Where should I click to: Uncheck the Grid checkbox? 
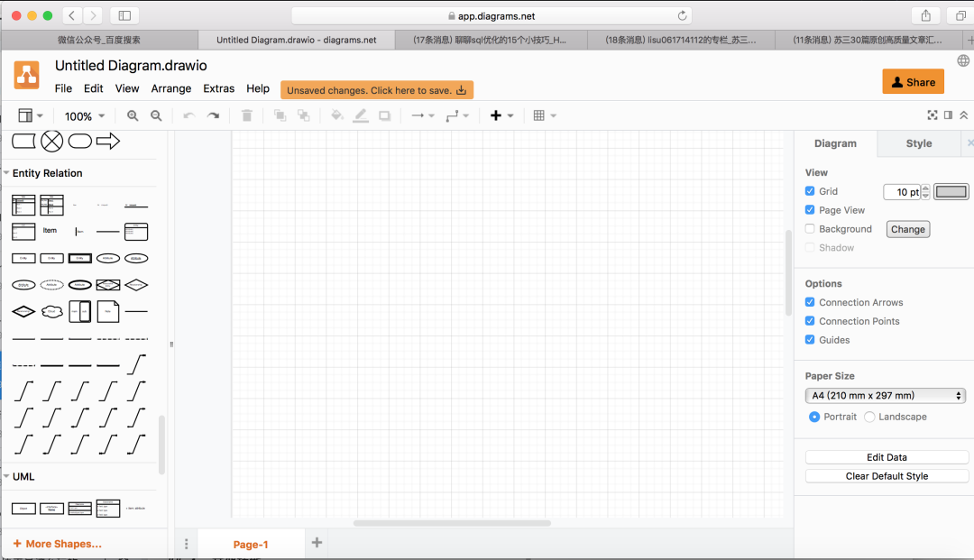pyautogui.click(x=809, y=191)
